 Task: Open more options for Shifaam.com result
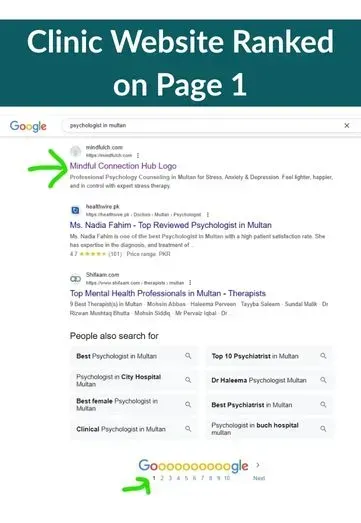tap(190, 283)
